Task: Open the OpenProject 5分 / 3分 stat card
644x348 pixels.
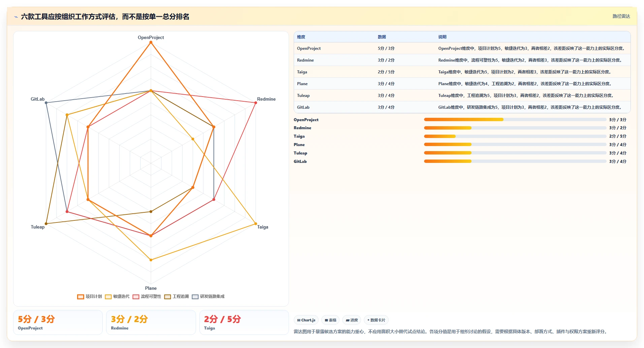Action: [58, 322]
